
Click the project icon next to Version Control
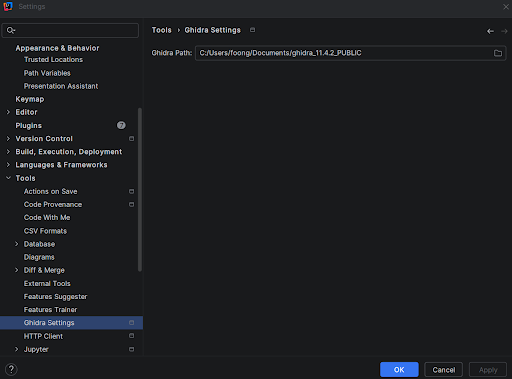(x=132, y=139)
